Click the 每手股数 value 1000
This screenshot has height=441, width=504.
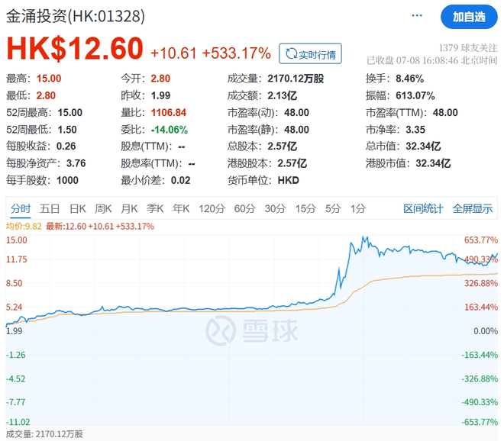coord(67,180)
